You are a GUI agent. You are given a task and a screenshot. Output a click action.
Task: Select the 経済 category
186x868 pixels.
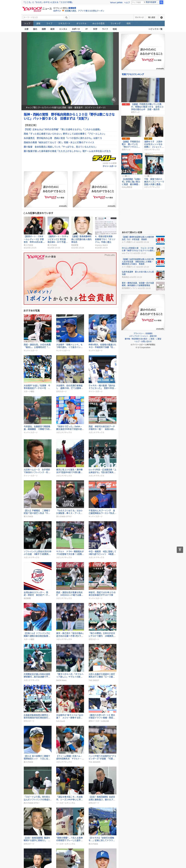click(52, 29)
